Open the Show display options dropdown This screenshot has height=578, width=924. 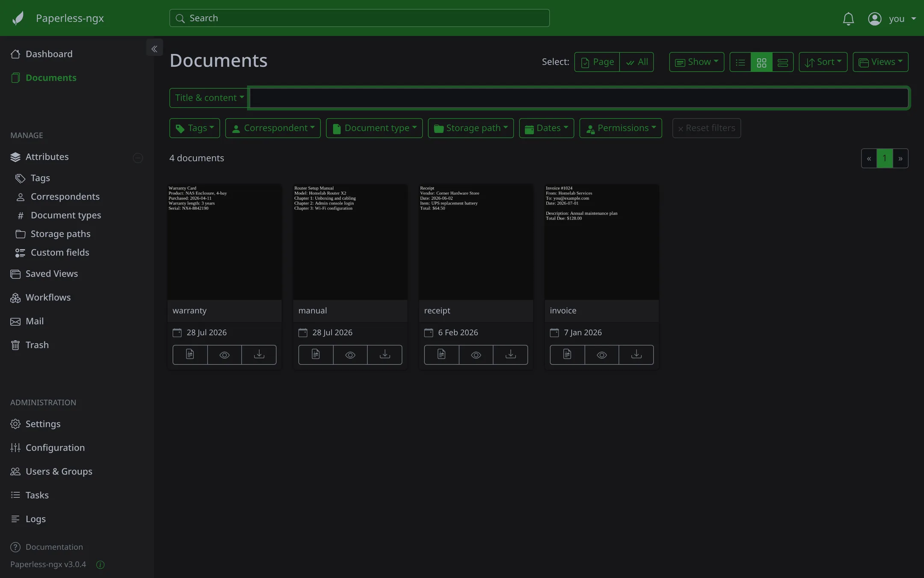696,62
